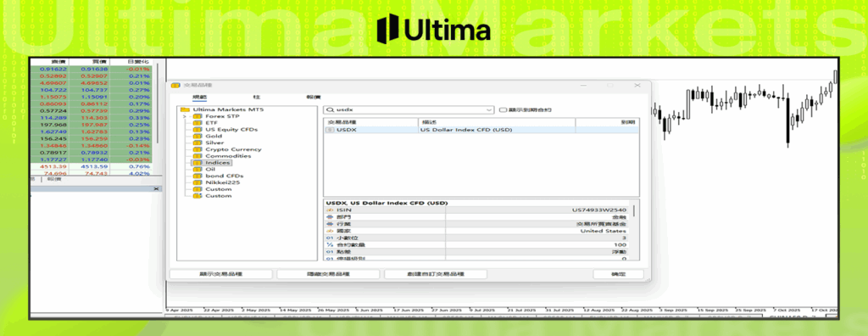This screenshot has width=868, height=336.
Task: Select the 報價 tab under the Market Watch list
Action: point(53,179)
